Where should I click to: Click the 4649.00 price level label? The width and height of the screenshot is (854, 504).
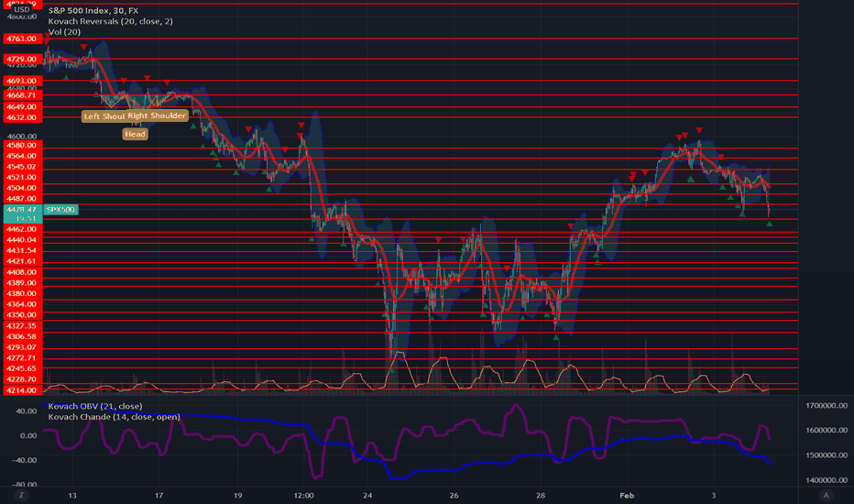pos(22,107)
